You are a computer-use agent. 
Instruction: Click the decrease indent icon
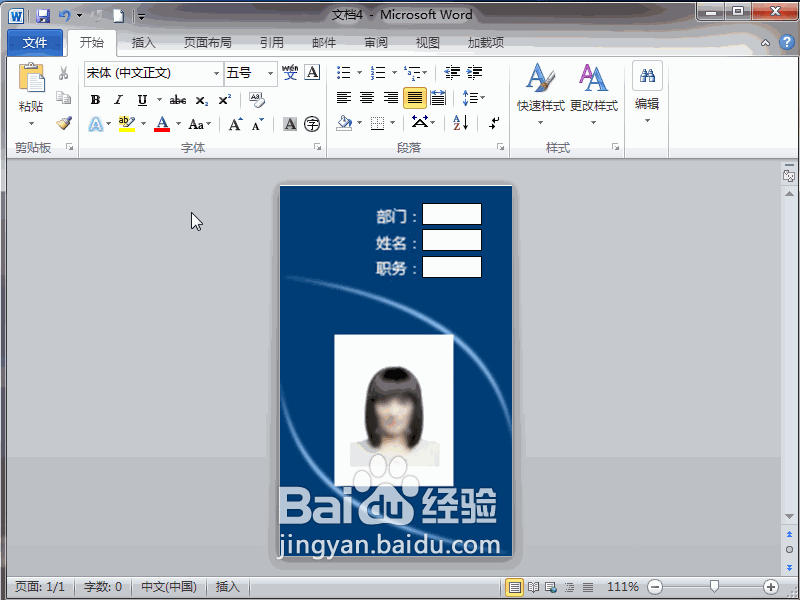click(451, 72)
